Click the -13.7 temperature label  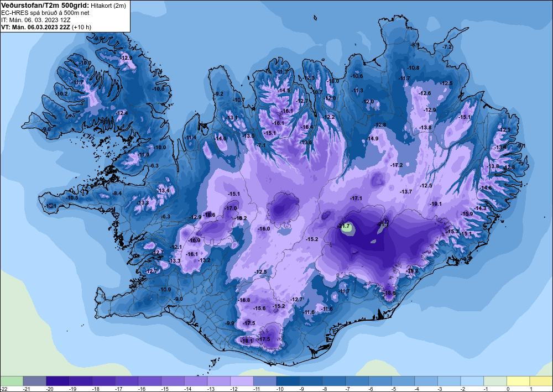pos(406,191)
